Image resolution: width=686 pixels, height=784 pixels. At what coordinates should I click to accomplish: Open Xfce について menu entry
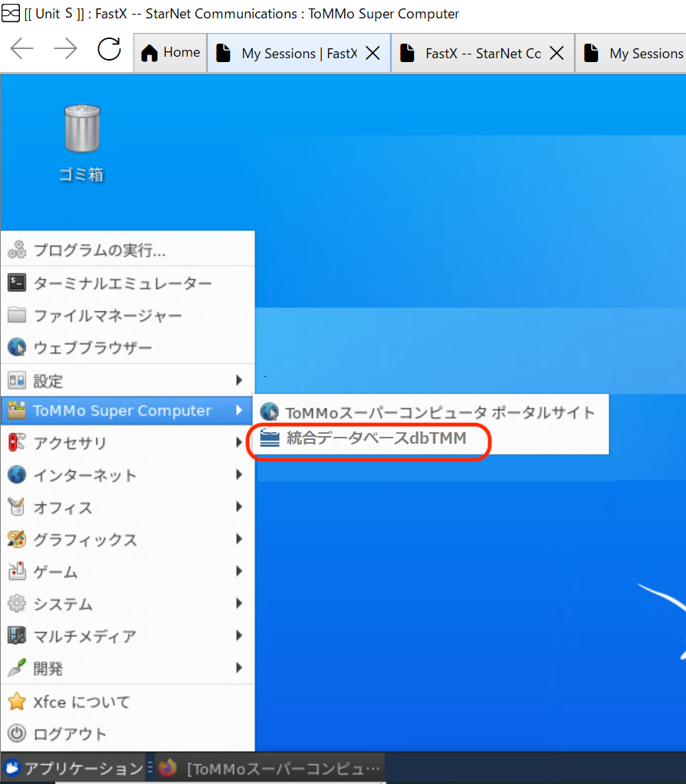127,701
